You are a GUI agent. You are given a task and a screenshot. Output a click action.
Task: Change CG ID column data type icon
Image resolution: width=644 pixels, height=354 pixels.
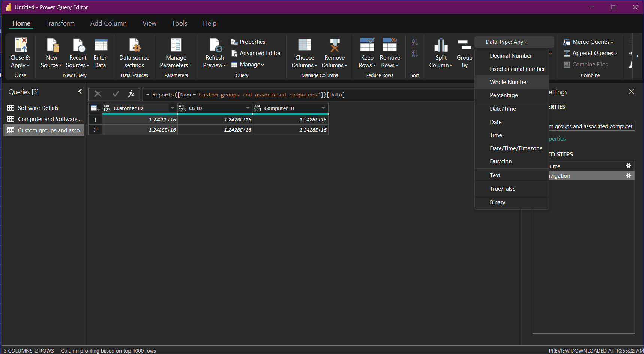pos(182,108)
